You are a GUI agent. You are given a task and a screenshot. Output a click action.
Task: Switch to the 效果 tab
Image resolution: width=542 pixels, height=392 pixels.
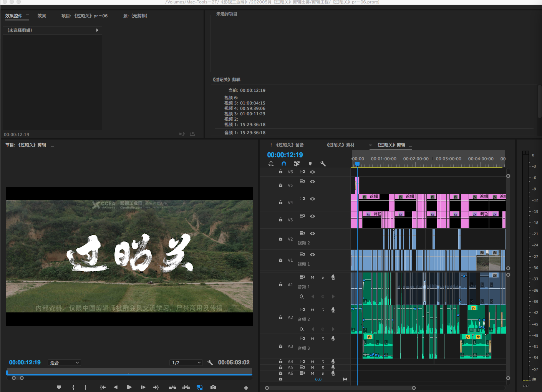click(x=42, y=16)
